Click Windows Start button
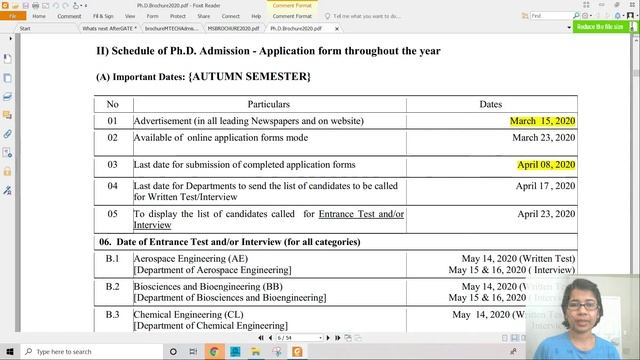Image resolution: width=640 pixels, height=360 pixels. click(10, 351)
